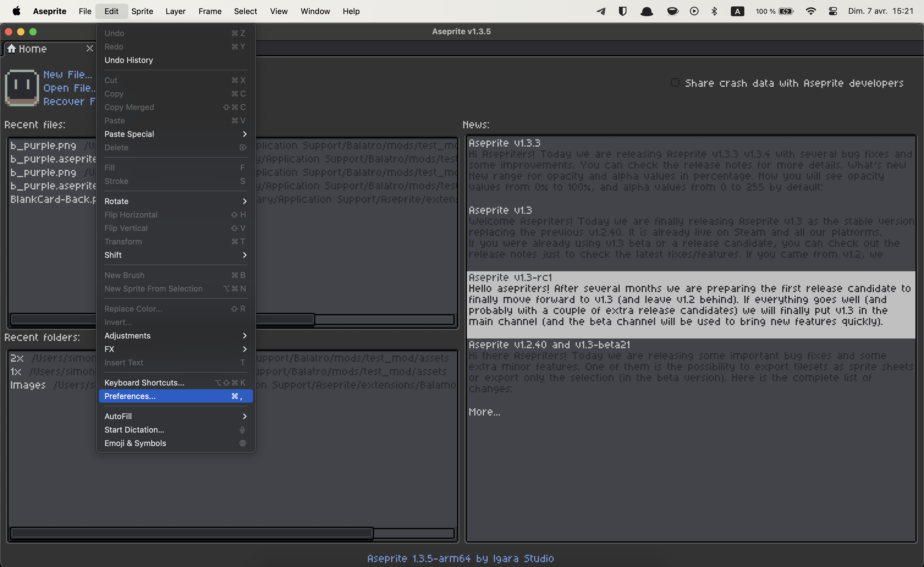Open the shield icon in menu bar

(622, 11)
